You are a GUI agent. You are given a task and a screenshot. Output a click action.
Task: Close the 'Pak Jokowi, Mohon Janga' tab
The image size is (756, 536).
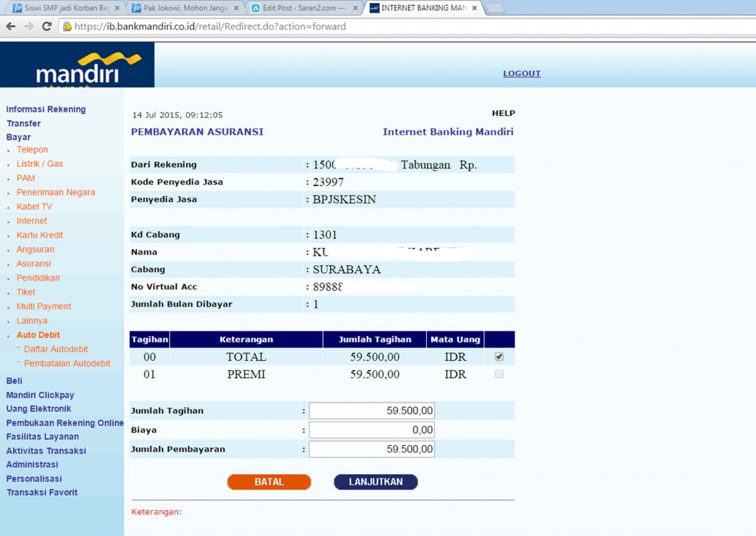[236, 8]
